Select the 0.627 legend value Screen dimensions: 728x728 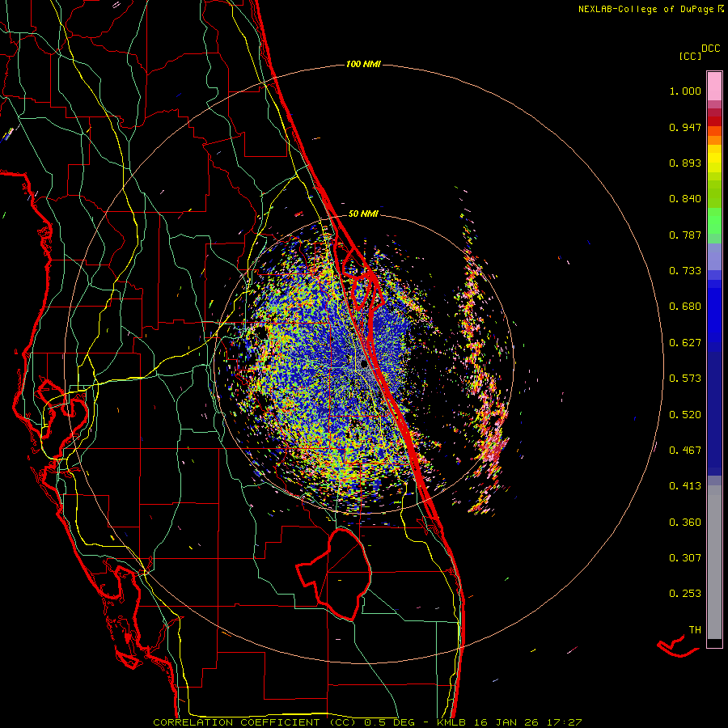685,343
